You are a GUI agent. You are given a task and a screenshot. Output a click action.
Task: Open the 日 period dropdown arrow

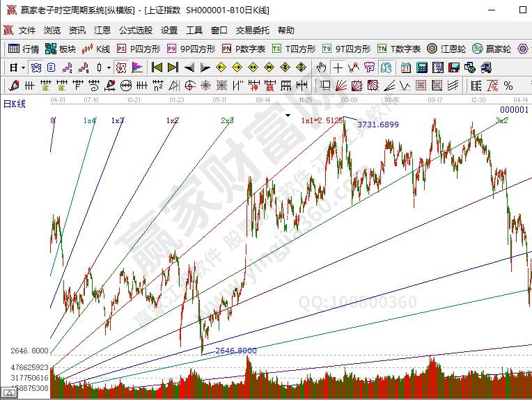(x=23, y=67)
